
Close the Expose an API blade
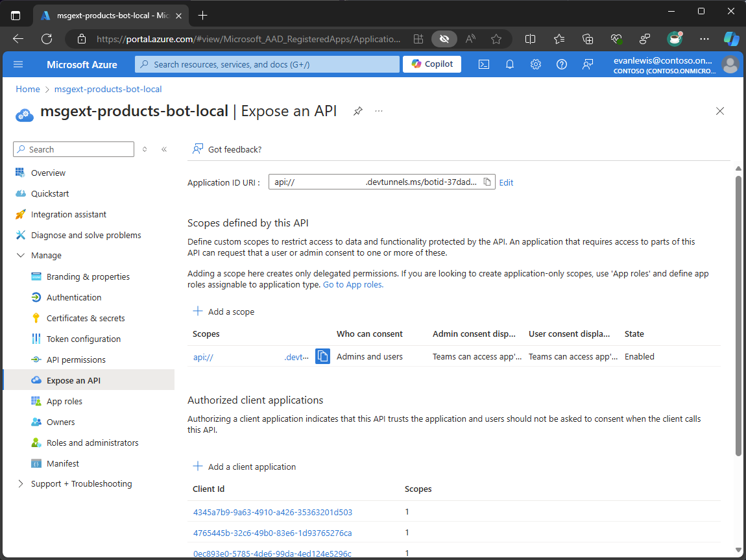pos(720,112)
